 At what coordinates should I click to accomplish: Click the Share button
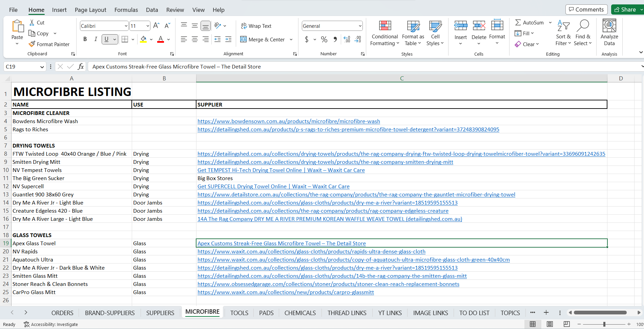625,9
